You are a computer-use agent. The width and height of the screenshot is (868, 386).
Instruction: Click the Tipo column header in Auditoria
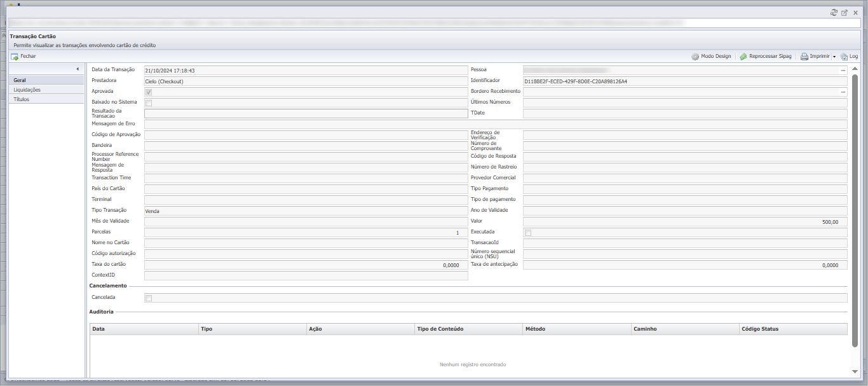click(252, 329)
